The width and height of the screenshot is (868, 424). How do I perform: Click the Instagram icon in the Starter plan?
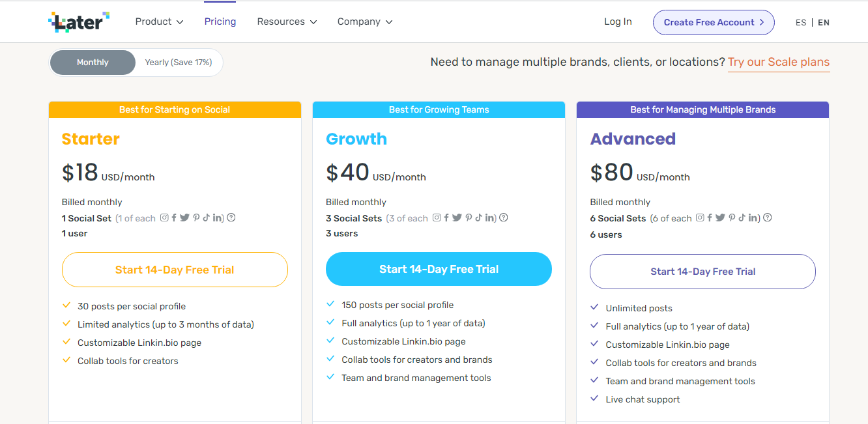click(x=164, y=218)
